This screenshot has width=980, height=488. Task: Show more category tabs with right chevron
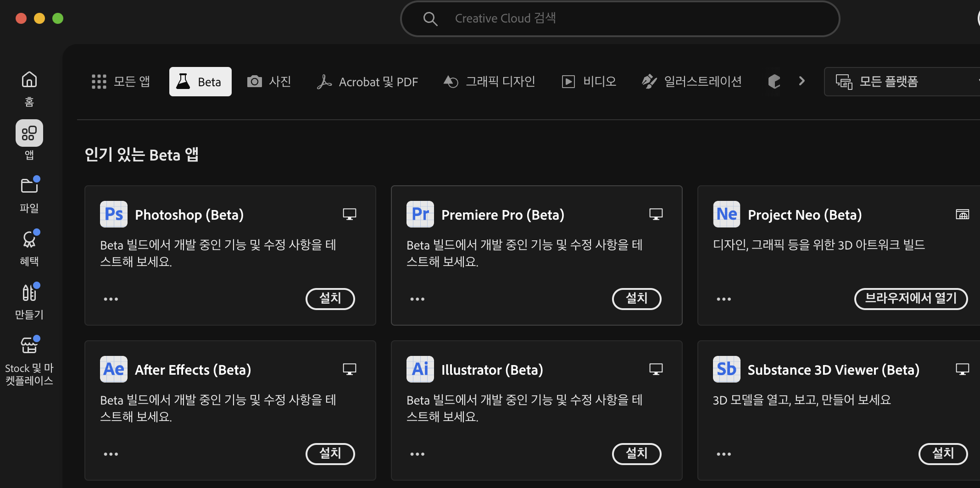click(802, 81)
